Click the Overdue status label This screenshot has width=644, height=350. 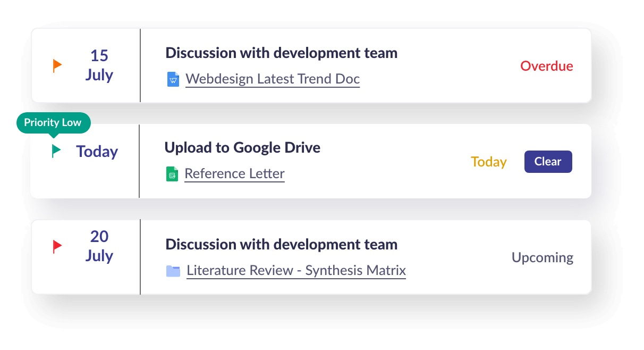(546, 66)
